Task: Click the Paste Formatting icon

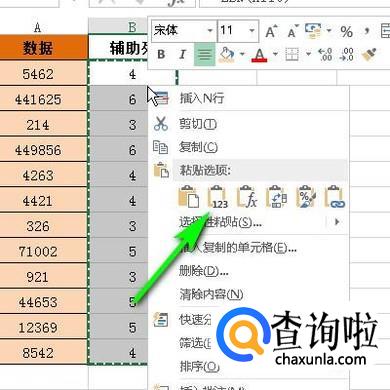Action: point(306,197)
